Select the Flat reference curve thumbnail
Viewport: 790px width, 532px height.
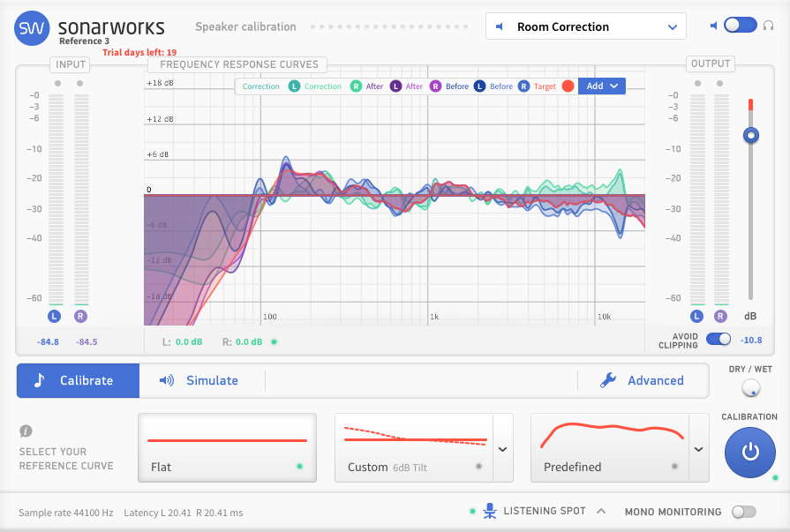tap(227, 446)
